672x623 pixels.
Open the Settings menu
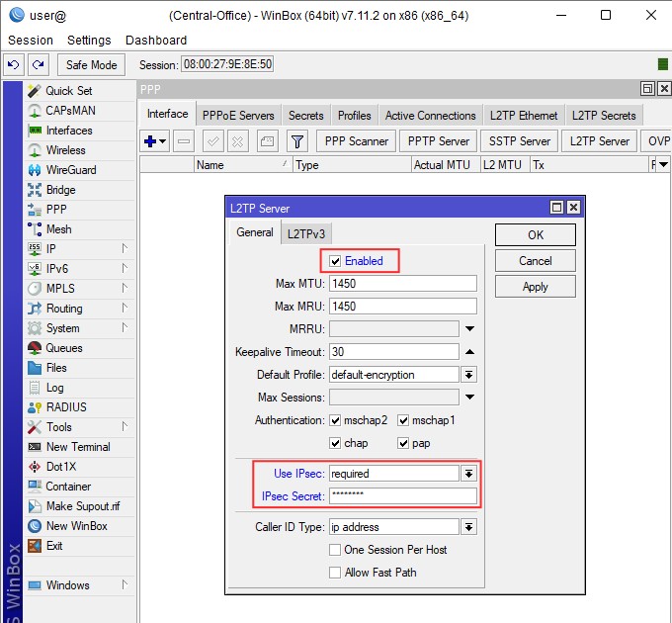click(89, 41)
